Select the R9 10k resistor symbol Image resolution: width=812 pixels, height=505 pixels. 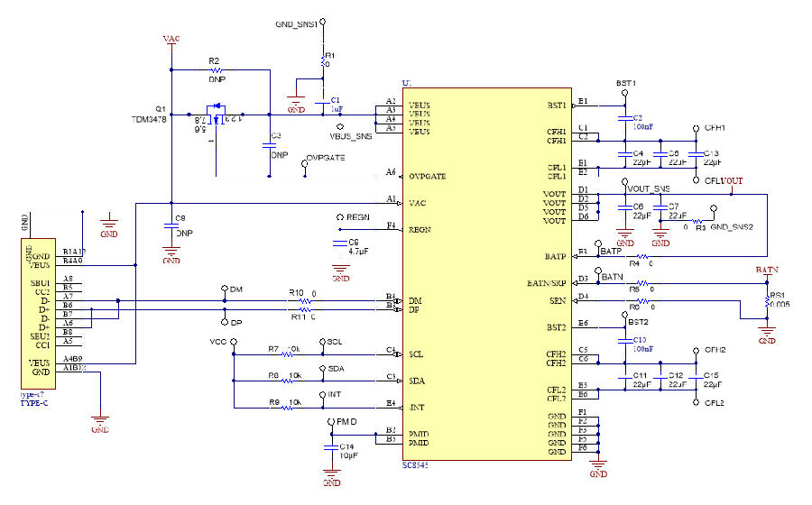[288, 408]
